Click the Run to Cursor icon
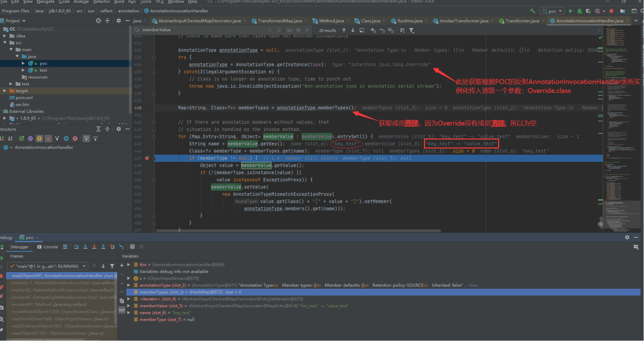The image size is (644, 341). pos(121,247)
